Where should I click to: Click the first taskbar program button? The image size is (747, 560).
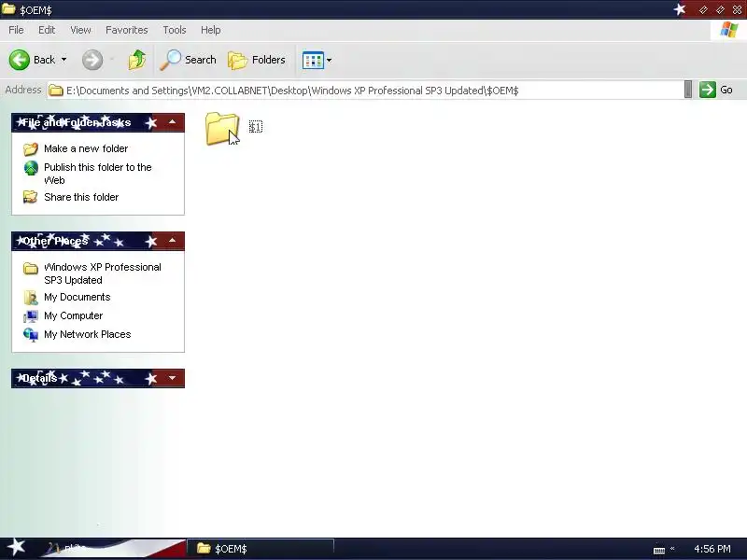tap(114, 549)
